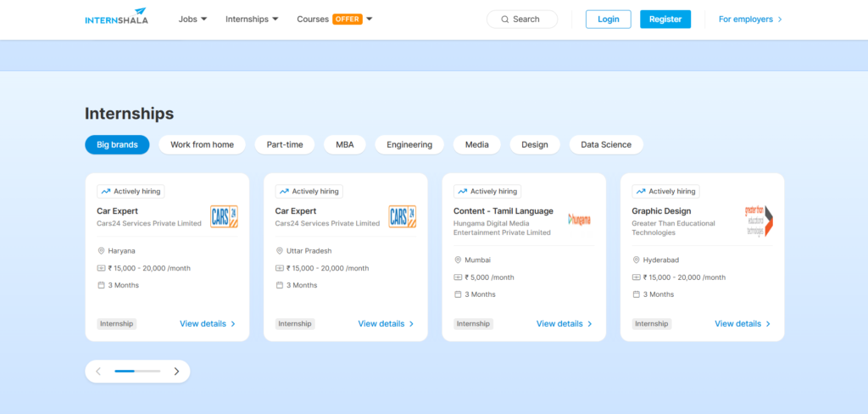
Task: Focus the Search input field
Action: [x=522, y=20]
